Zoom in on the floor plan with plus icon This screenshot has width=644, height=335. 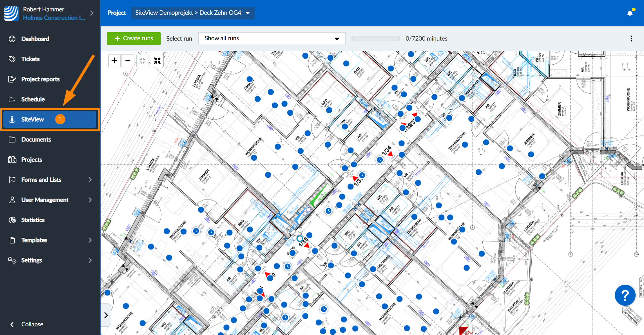tap(114, 60)
